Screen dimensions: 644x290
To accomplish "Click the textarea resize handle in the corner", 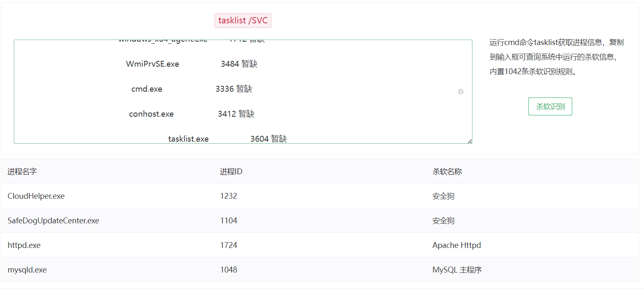I will coord(470,141).
